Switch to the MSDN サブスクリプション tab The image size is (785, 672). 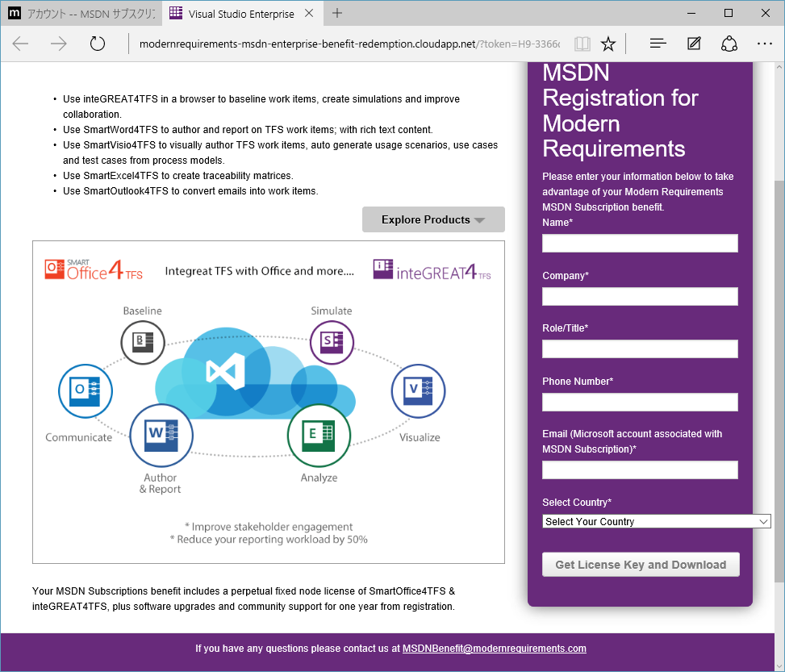pos(81,14)
